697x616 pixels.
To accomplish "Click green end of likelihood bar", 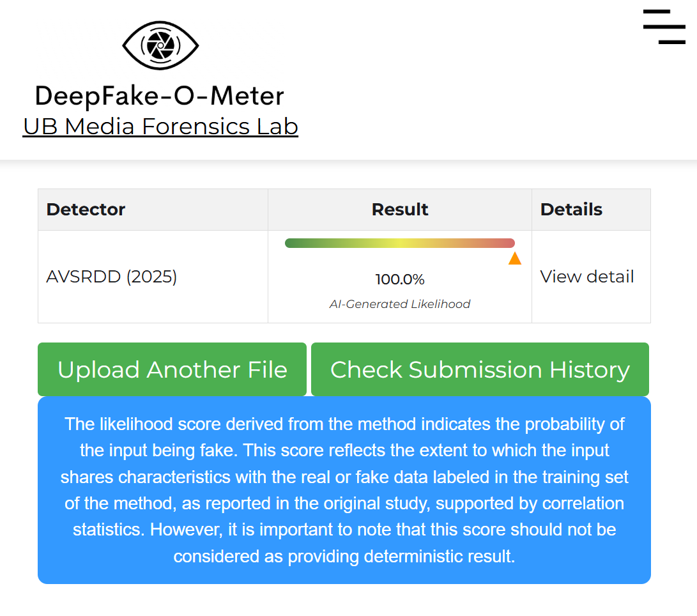I will click(291, 243).
